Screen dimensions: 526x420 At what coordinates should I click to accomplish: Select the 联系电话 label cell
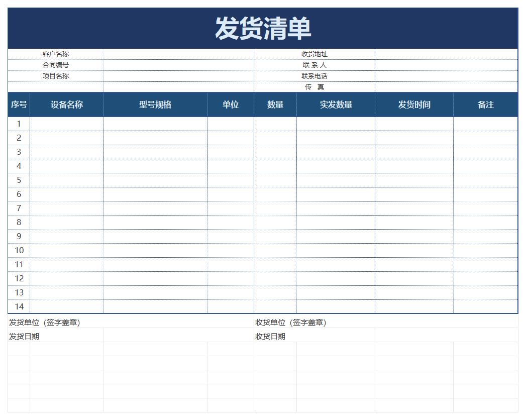pyautogui.click(x=314, y=76)
